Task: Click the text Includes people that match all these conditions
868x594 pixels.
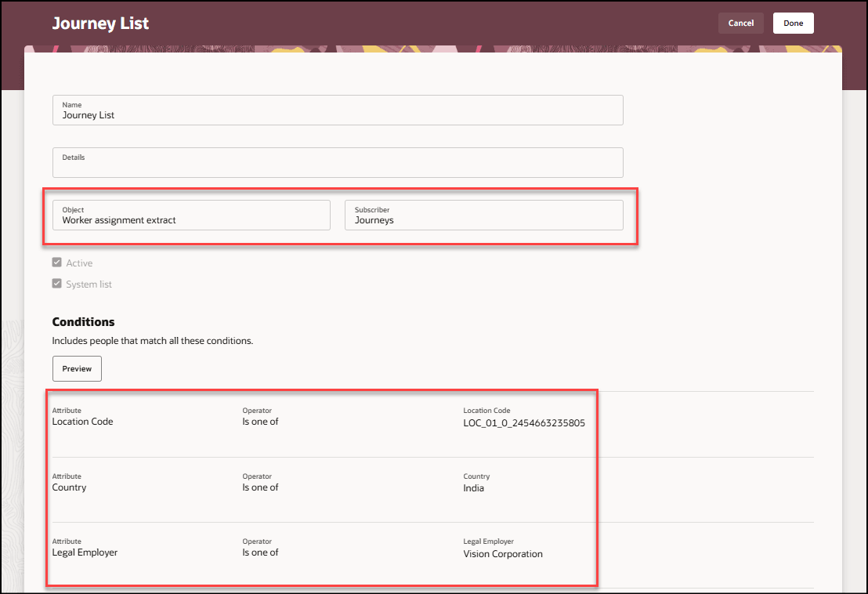Action: [153, 341]
